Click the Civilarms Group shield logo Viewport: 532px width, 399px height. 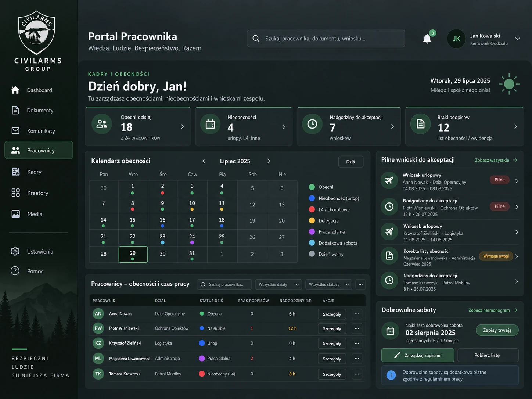point(37,33)
